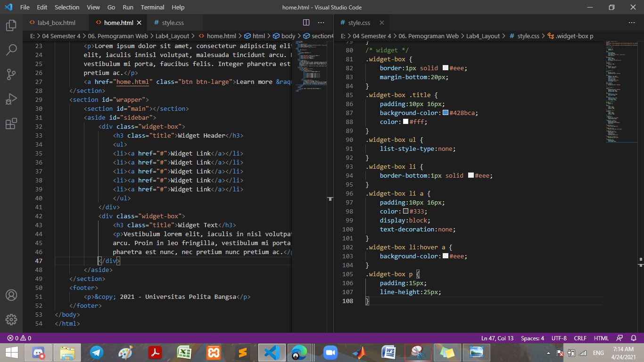This screenshot has height=362, width=644.
Task: Click the #428bca color swatch
Action: [x=446, y=113]
